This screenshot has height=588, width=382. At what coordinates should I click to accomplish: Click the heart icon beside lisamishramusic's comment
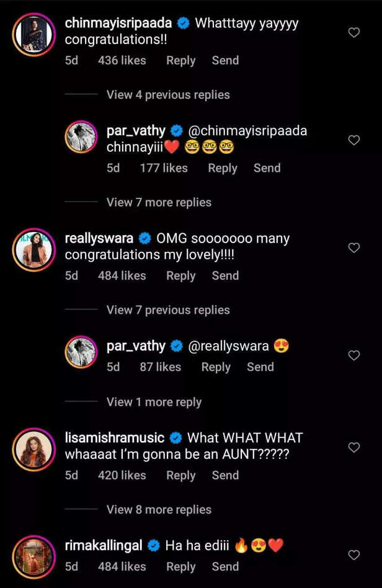pyautogui.click(x=354, y=447)
